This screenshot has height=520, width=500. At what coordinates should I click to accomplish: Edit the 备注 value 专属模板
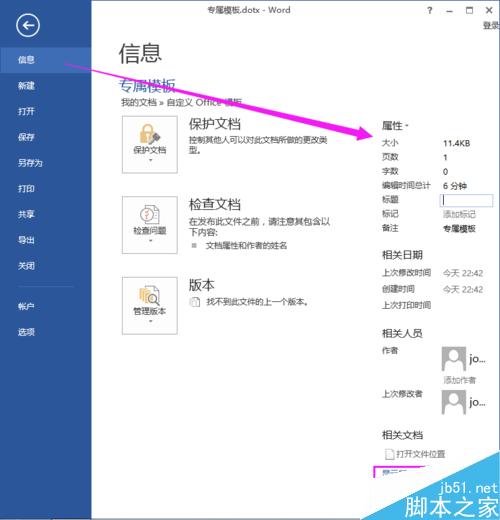coord(459,229)
